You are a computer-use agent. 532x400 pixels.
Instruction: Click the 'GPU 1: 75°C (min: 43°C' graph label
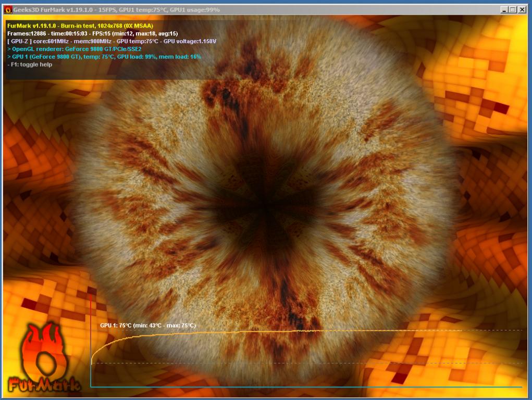pyautogui.click(x=148, y=326)
